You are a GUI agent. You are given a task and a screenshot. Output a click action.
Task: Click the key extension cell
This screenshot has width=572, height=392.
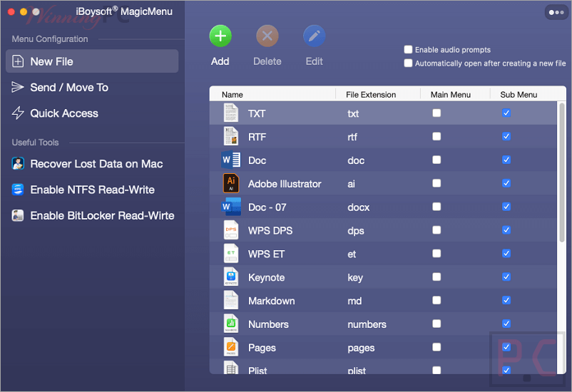[x=355, y=277]
